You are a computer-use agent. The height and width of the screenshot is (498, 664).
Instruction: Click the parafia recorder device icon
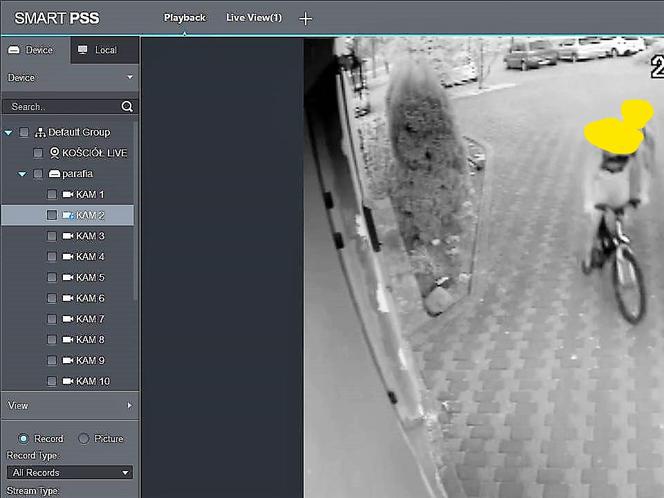55,174
